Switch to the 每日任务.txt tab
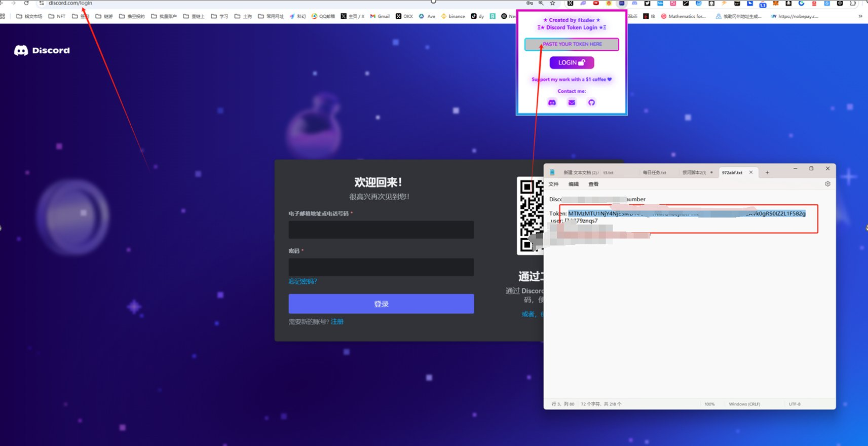This screenshot has height=446, width=868. (x=654, y=172)
